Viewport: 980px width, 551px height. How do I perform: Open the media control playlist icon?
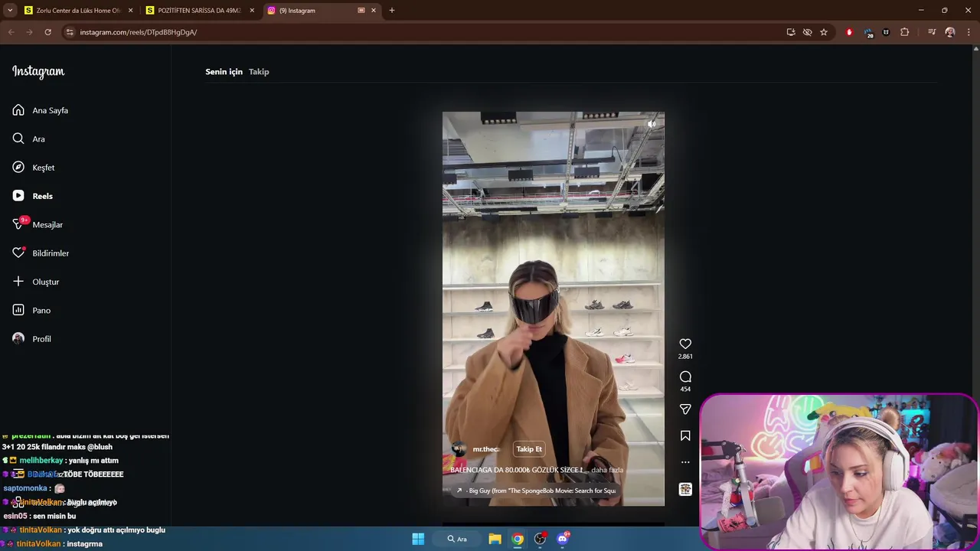(x=932, y=32)
